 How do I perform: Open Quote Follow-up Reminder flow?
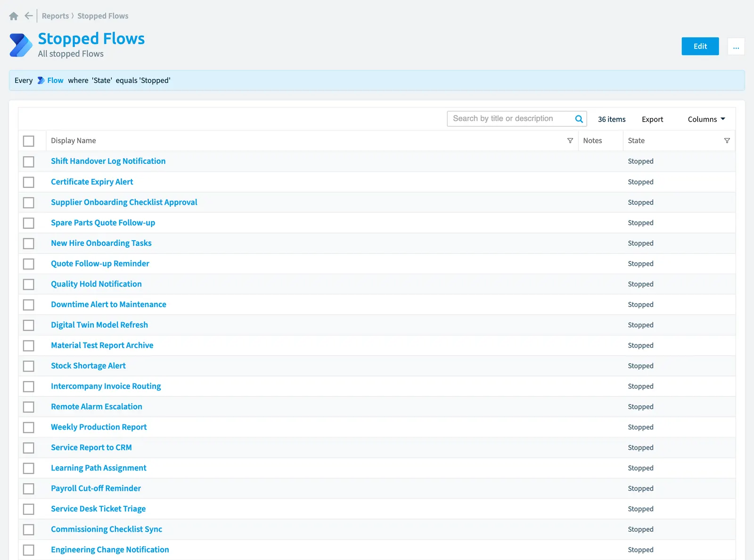point(100,264)
